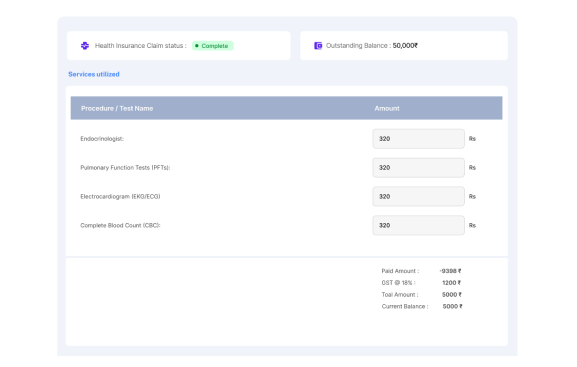Click the Endocrinologist row label
This screenshot has width=577, height=367.
pos(102,139)
